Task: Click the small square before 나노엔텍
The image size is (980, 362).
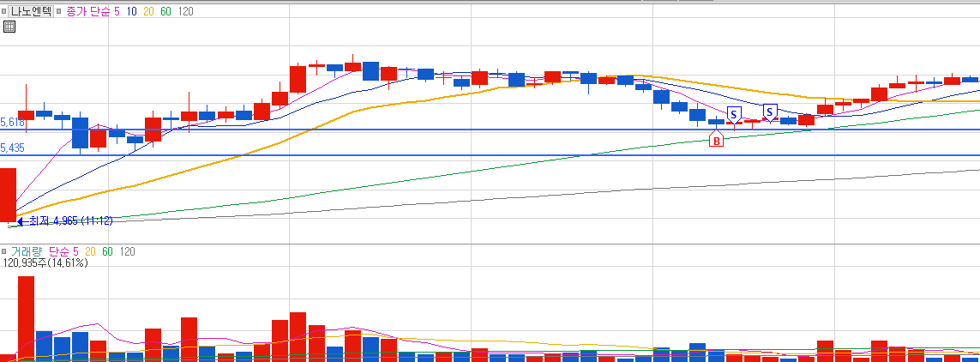Action: click(3, 11)
